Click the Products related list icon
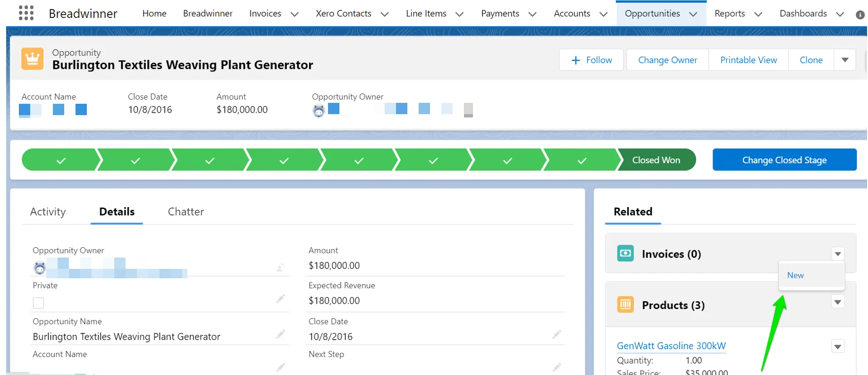 tap(625, 305)
